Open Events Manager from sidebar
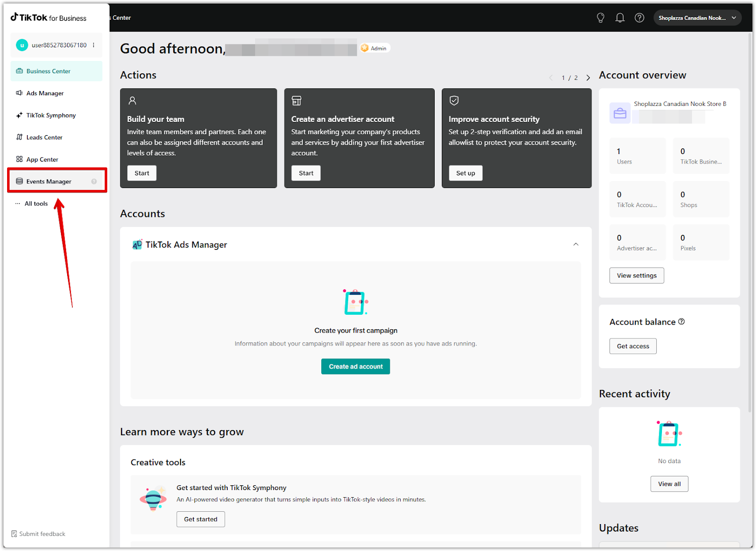The width and height of the screenshot is (756, 551). (x=56, y=181)
